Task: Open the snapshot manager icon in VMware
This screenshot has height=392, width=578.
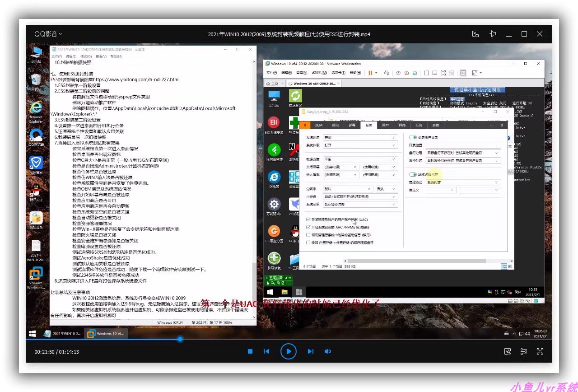Action: (415, 73)
